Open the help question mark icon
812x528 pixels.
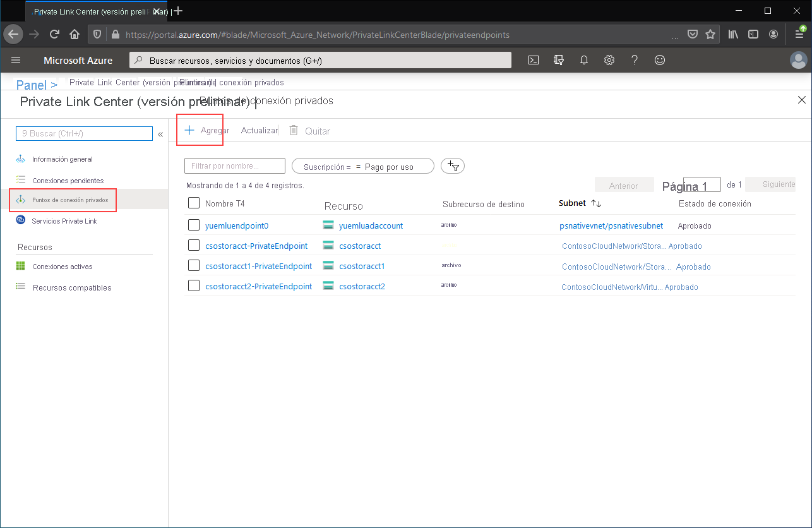635,60
